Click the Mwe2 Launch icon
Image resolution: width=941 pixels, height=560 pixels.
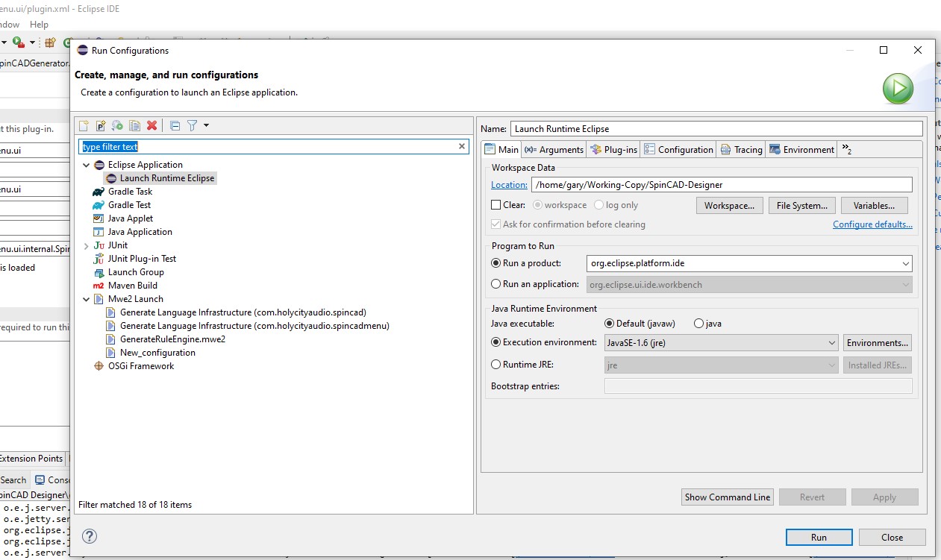pos(99,299)
